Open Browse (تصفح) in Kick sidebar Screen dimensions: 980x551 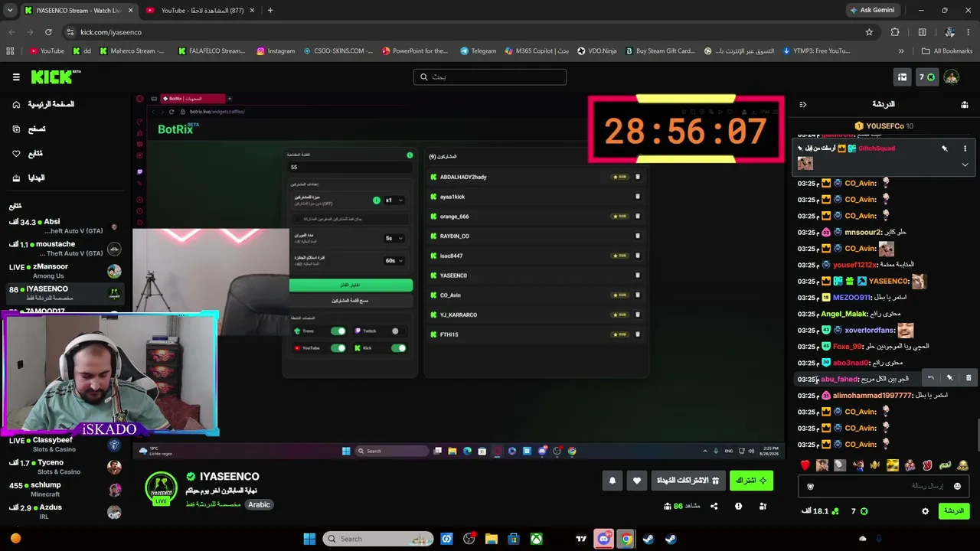[30, 129]
